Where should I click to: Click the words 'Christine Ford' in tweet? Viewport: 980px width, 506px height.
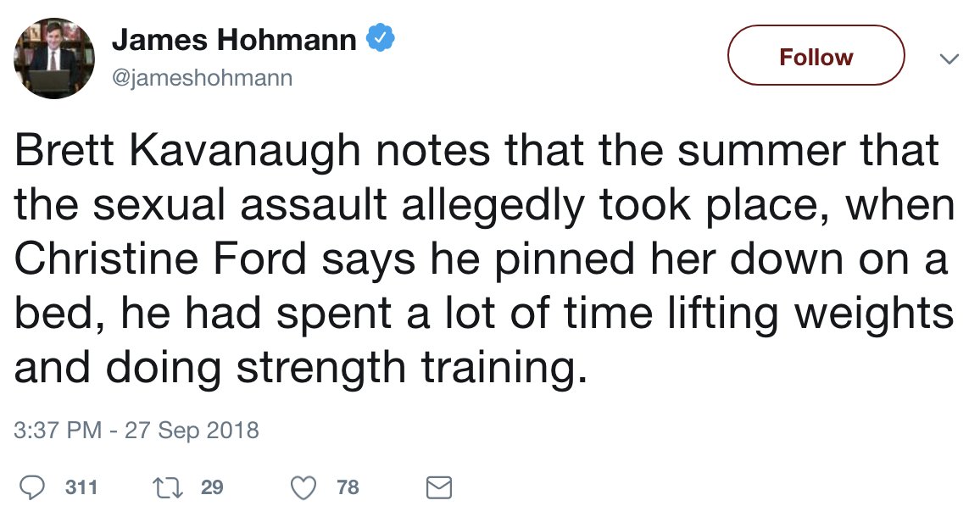pyautogui.click(x=160, y=259)
